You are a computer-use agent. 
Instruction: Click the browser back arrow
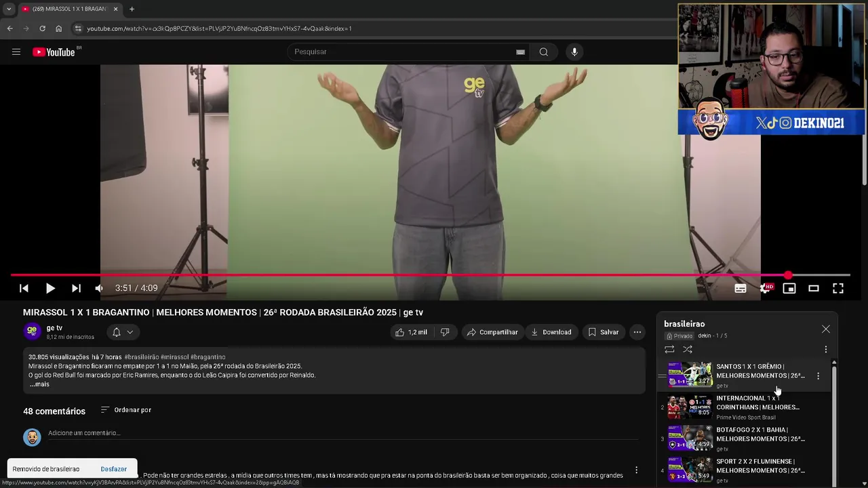pyautogui.click(x=9, y=28)
